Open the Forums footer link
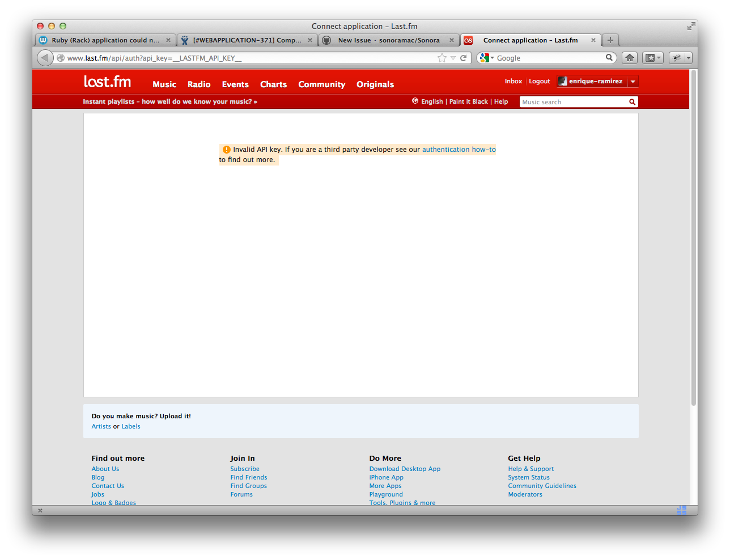The width and height of the screenshot is (730, 560). click(241, 494)
